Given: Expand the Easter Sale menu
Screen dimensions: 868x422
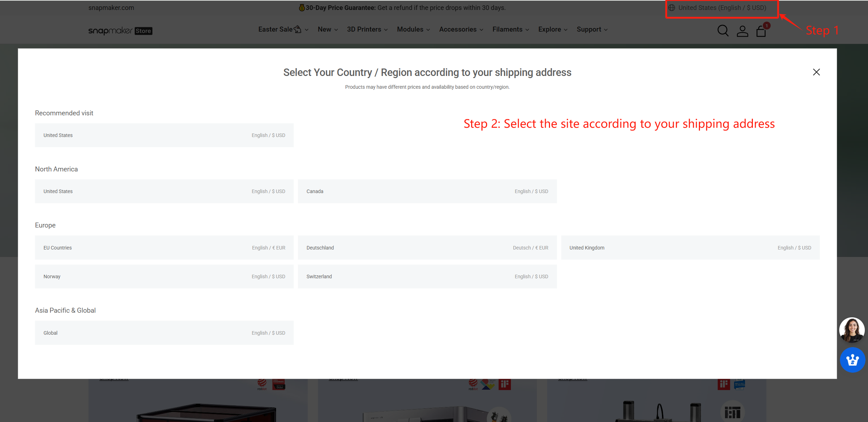Looking at the screenshot, I should point(283,29).
